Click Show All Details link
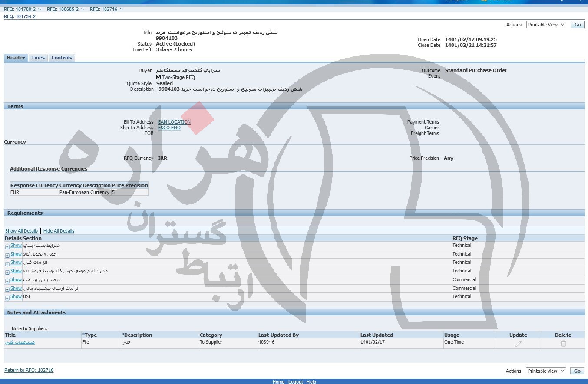Viewport: 588px width, 384px height. (21, 231)
